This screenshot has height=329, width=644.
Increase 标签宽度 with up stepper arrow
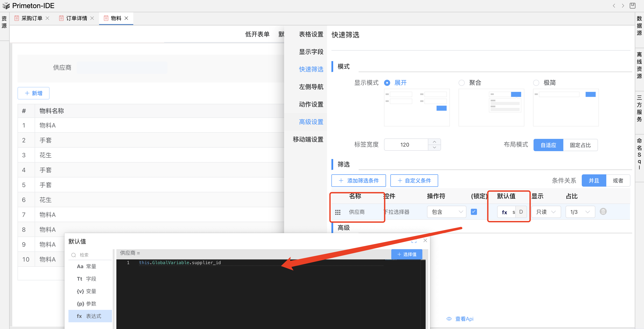[434, 142]
